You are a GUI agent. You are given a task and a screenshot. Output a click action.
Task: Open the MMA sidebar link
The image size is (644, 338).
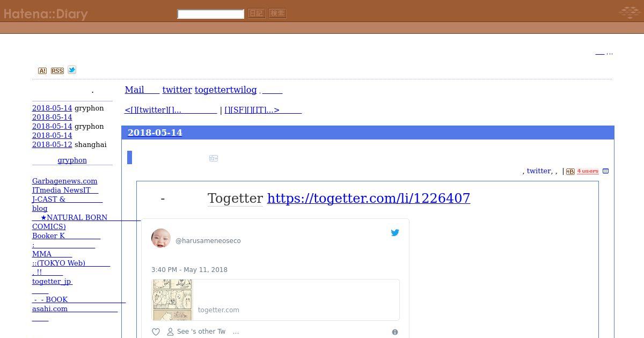coord(52,254)
